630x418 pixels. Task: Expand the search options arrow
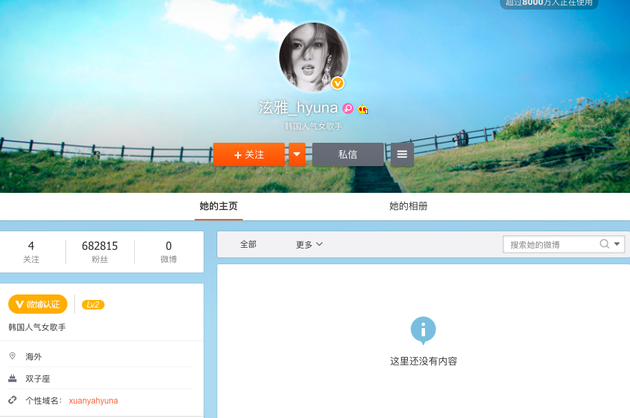pyautogui.click(x=617, y=244)
